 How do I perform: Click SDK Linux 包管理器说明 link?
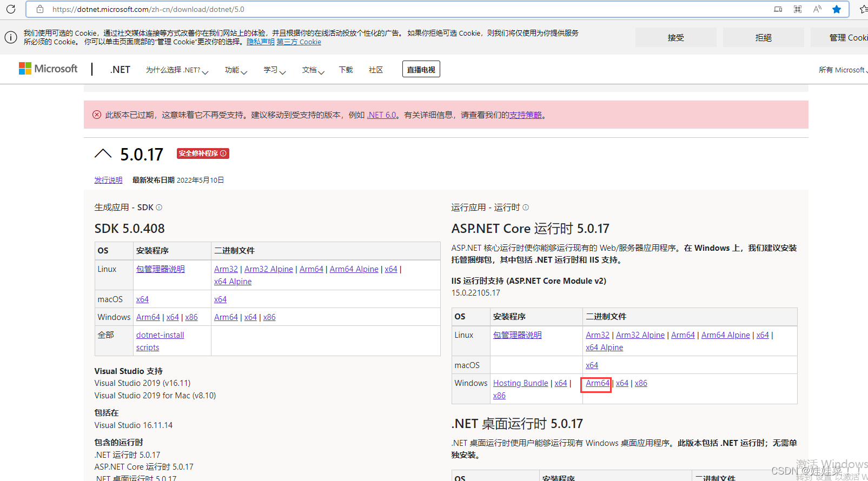(161, 269)
